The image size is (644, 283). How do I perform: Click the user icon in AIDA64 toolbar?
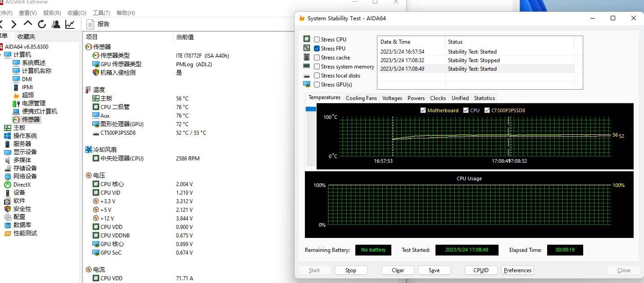tap(56, 24)
